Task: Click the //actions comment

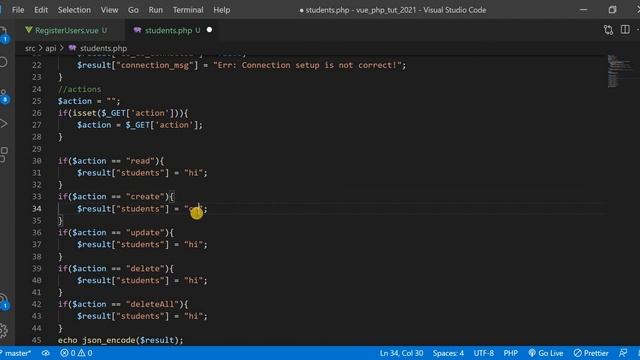Action: pos(80,89)
